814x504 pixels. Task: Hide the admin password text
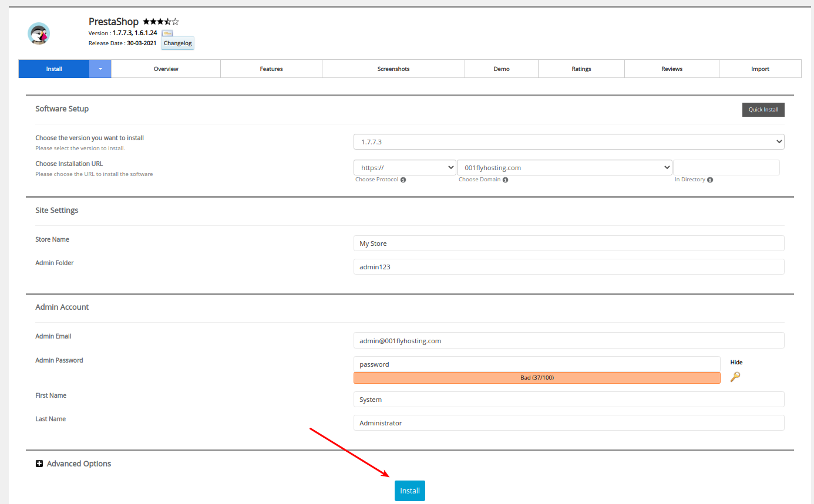(736, 363)
